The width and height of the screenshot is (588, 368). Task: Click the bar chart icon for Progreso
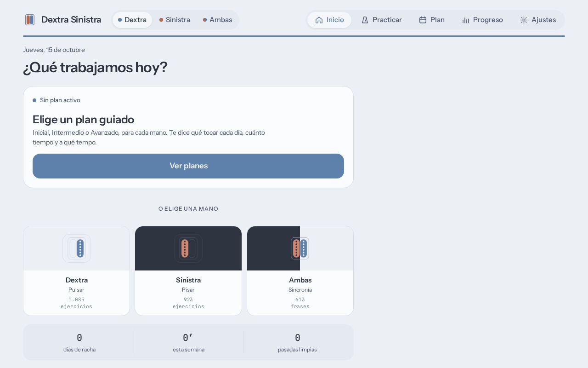click(x=465, y=20)
